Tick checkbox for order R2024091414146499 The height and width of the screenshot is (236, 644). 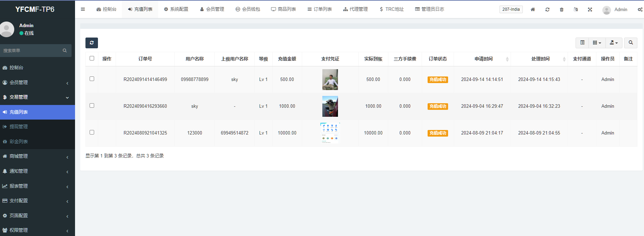pyautogui.click(x=92, y=79)
